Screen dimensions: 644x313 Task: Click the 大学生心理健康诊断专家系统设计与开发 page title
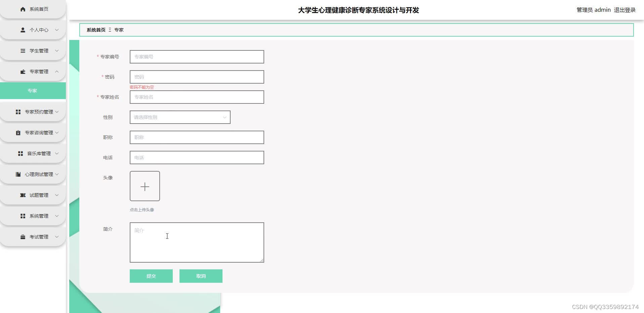coord(358,10)
